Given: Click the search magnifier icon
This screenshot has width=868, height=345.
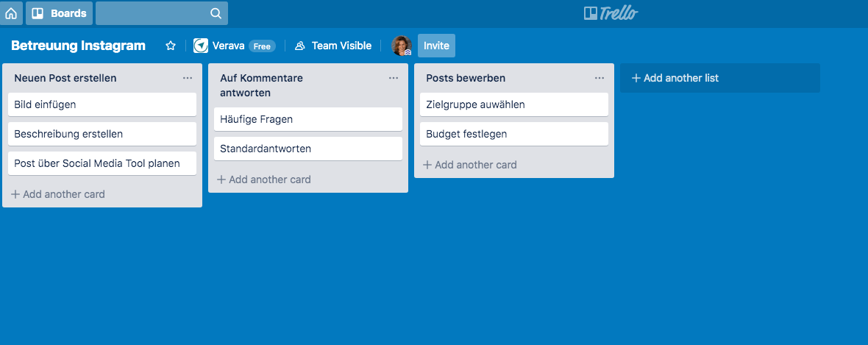Looking at the screenshot, I should 216,13.
